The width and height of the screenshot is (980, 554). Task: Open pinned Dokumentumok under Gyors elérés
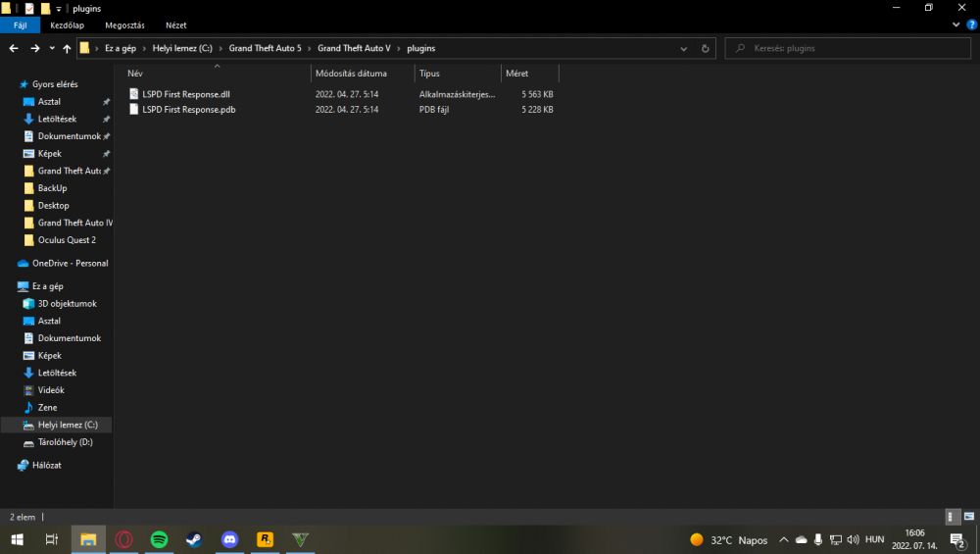(69, 136)
